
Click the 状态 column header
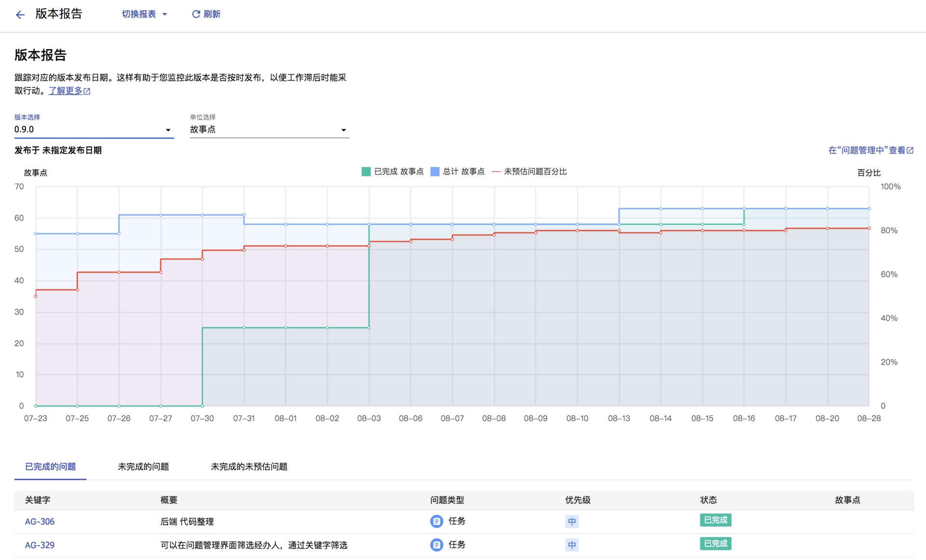click(708, 500)
